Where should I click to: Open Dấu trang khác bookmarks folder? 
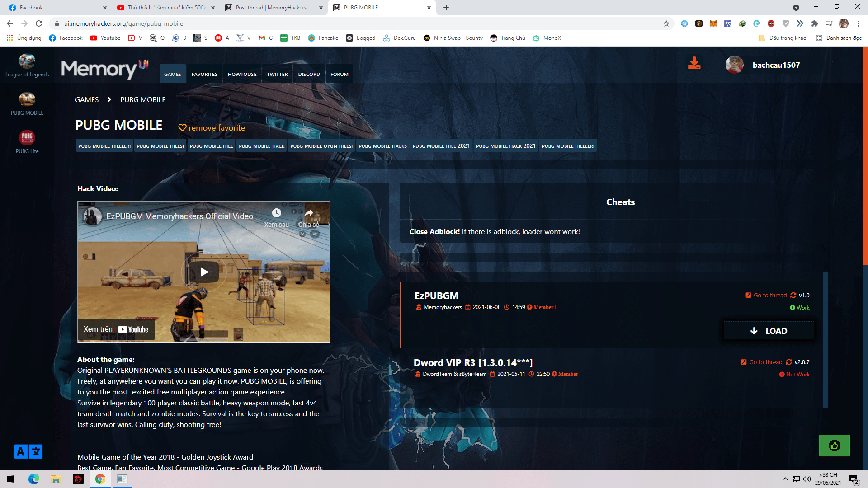pyautogui.click(x=783, y=38)
